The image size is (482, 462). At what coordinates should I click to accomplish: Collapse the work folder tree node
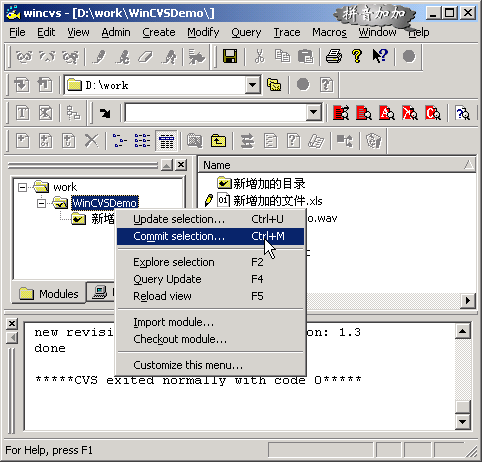[22, 187]
